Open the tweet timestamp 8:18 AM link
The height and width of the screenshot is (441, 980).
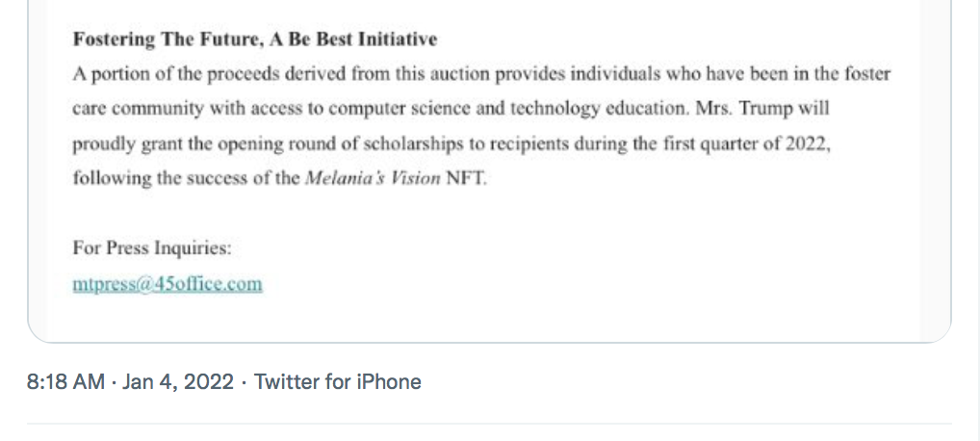click(65, 381)
